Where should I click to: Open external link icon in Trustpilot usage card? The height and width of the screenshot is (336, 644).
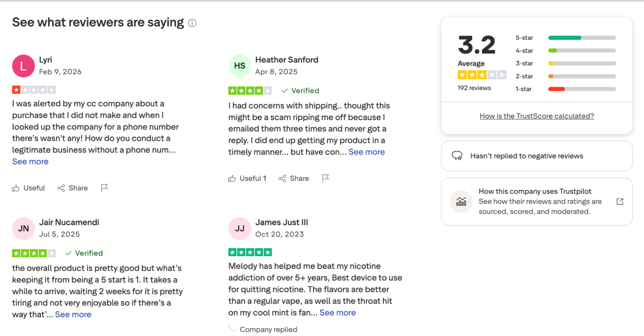pos(620,202)
